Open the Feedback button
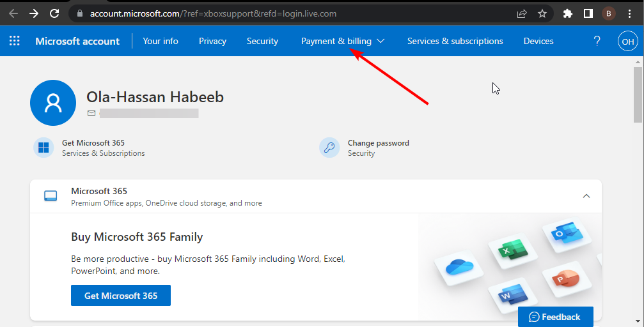The image size is (644, 327). click(555, 317)
